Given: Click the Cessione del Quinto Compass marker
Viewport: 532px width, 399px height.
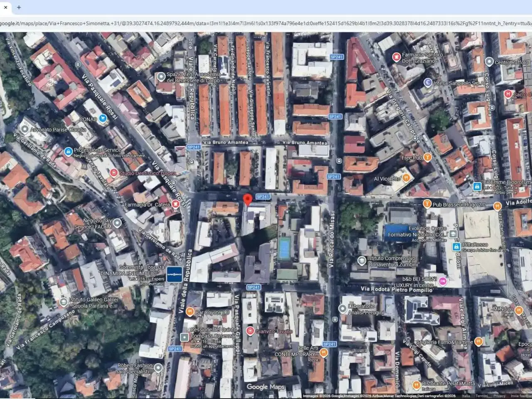Looking at the screenshot, I should 185,337.
